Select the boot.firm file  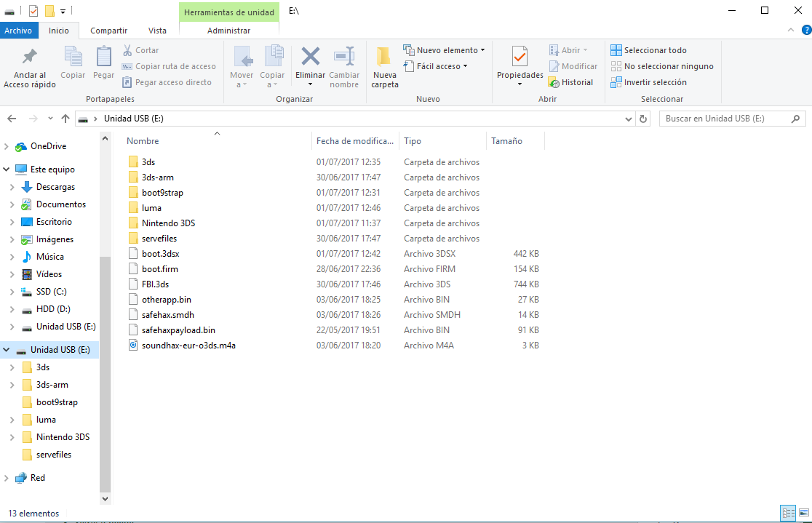pyautogui.click(x=160, y=269)
